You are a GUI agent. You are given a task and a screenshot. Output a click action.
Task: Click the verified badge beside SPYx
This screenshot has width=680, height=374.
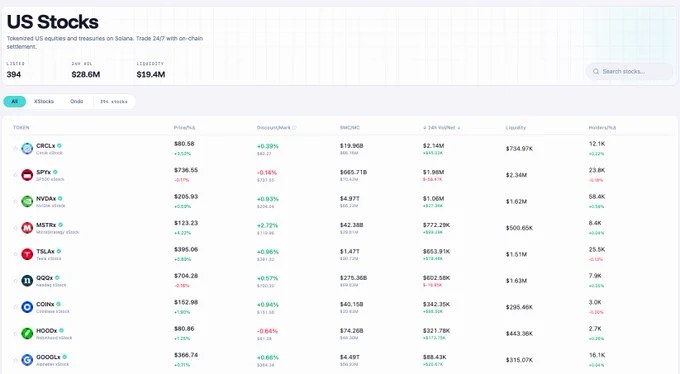tap(56, 172)
